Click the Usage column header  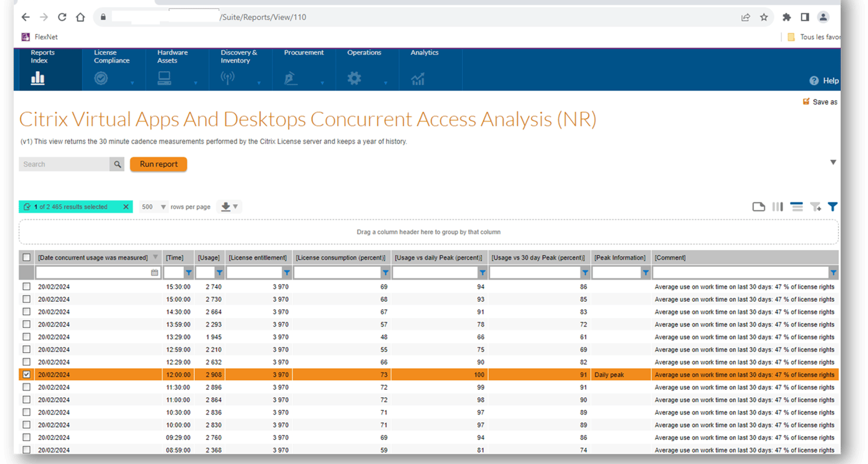coord(209,257)
